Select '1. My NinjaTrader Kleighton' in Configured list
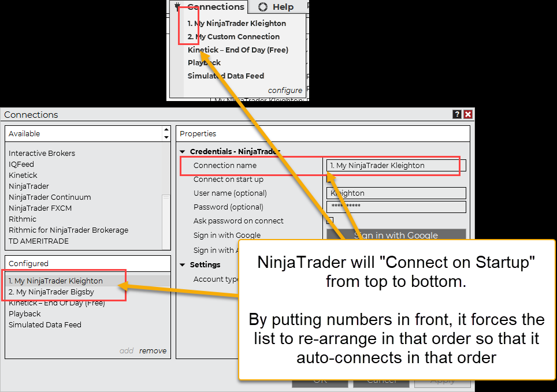The width and height of the screenshot is (557, 392). [x=87, y=281]
